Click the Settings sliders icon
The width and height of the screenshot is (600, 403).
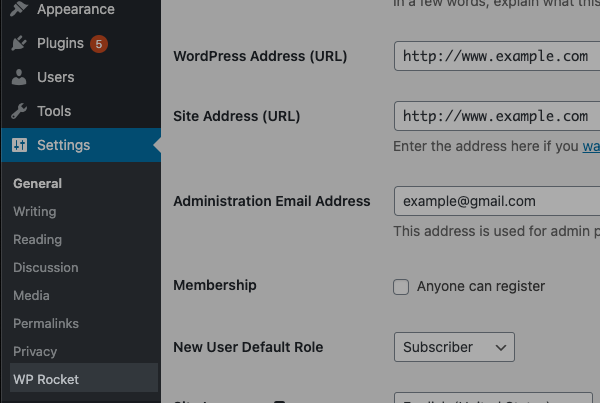coord(20,145)
